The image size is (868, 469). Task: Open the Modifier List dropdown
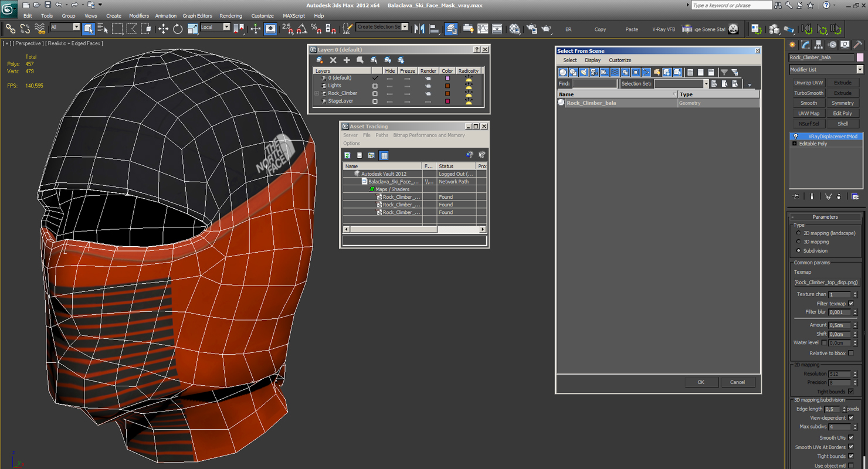[860, 70]
